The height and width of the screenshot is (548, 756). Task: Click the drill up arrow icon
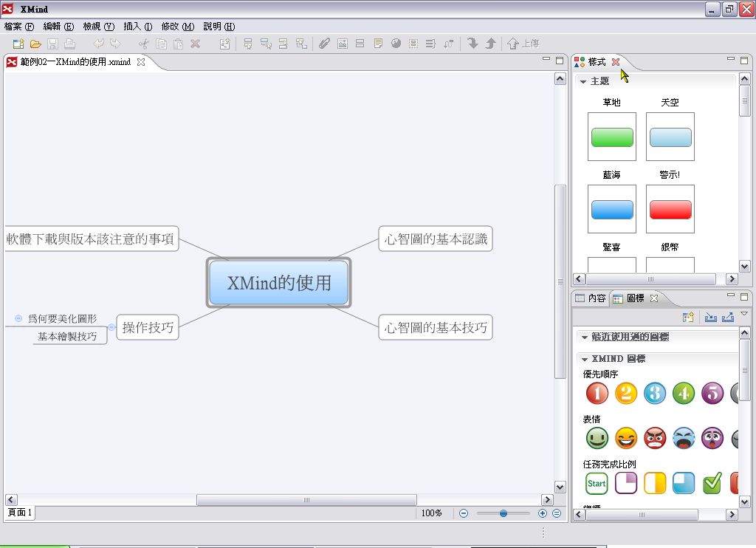pos(490,44)
